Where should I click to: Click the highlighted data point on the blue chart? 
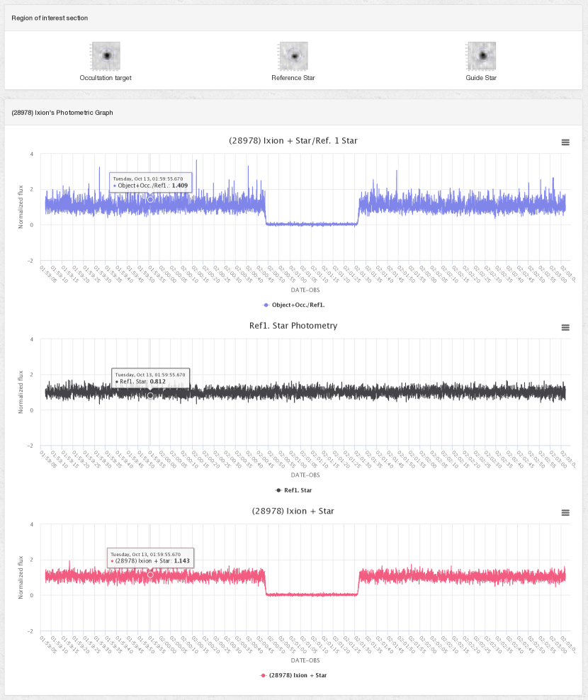150,200
